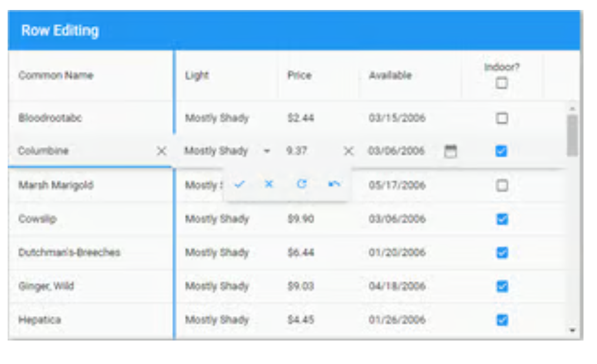Click the Available column header

click(x=390, y=76)
